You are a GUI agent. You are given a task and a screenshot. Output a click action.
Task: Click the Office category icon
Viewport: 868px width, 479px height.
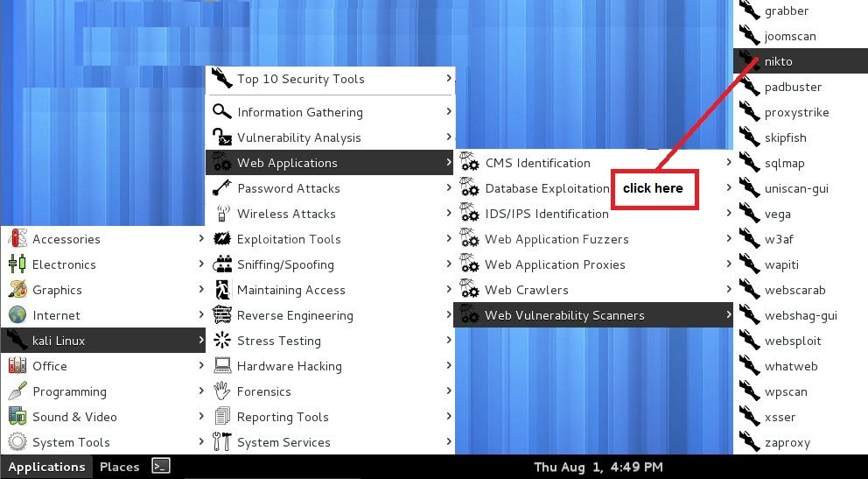point(17,366)
